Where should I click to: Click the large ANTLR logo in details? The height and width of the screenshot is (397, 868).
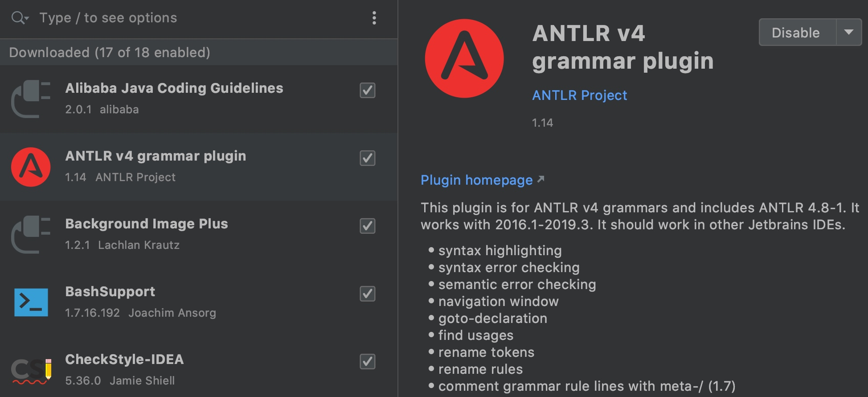click(x=464, y=58)
